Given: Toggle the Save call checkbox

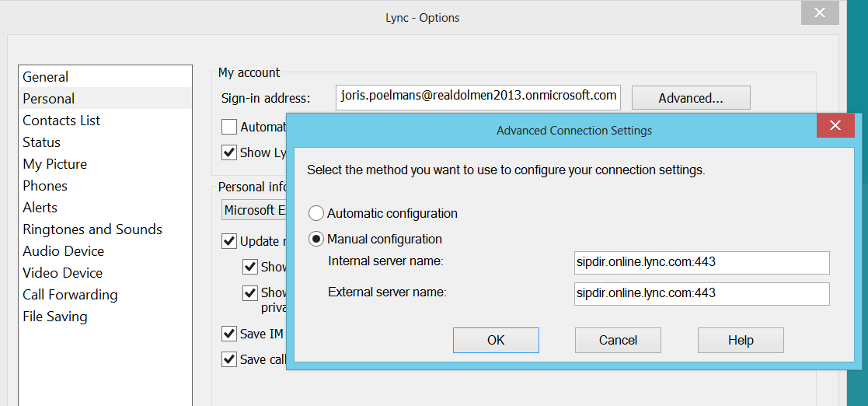Looking at the screenshot, I should click(x=229, y=359).
